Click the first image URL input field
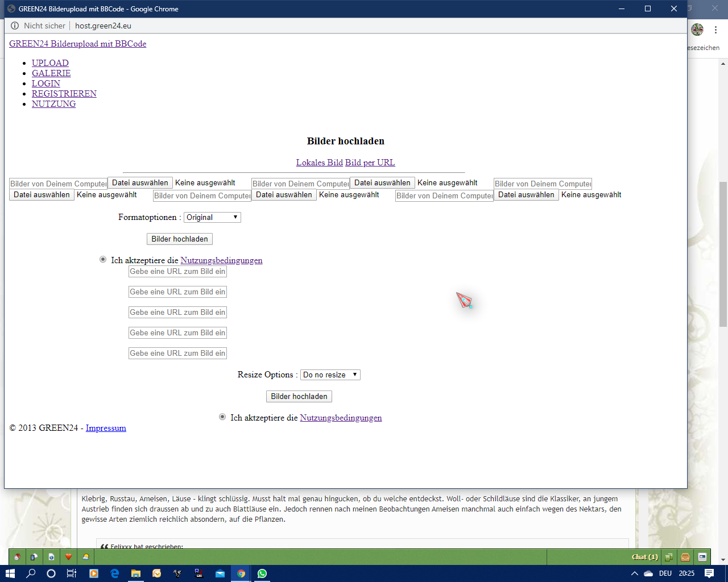728x582 pixels. point(177,272)
